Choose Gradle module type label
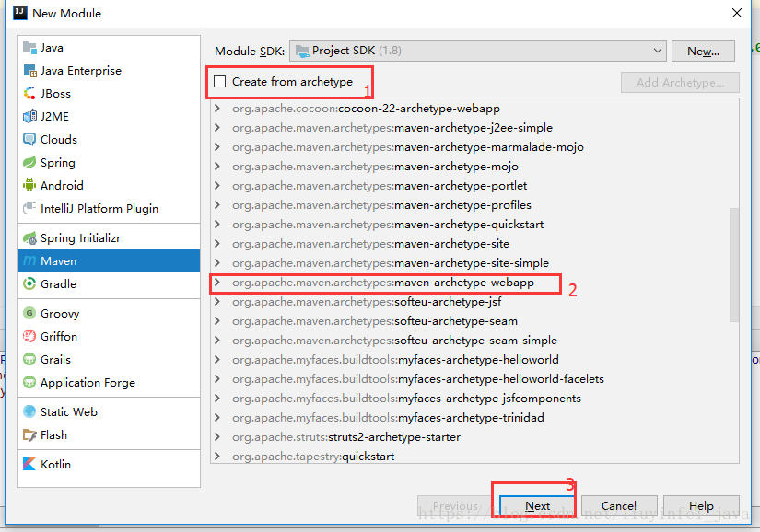760x532 pixels. [x=58, y=283]
